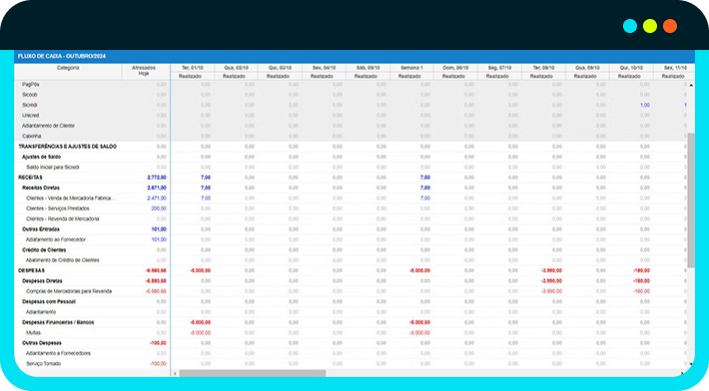The image size is (709, 391).
Task: Select the Ter, 08/10 column header
Action: (x=543, y=68)
